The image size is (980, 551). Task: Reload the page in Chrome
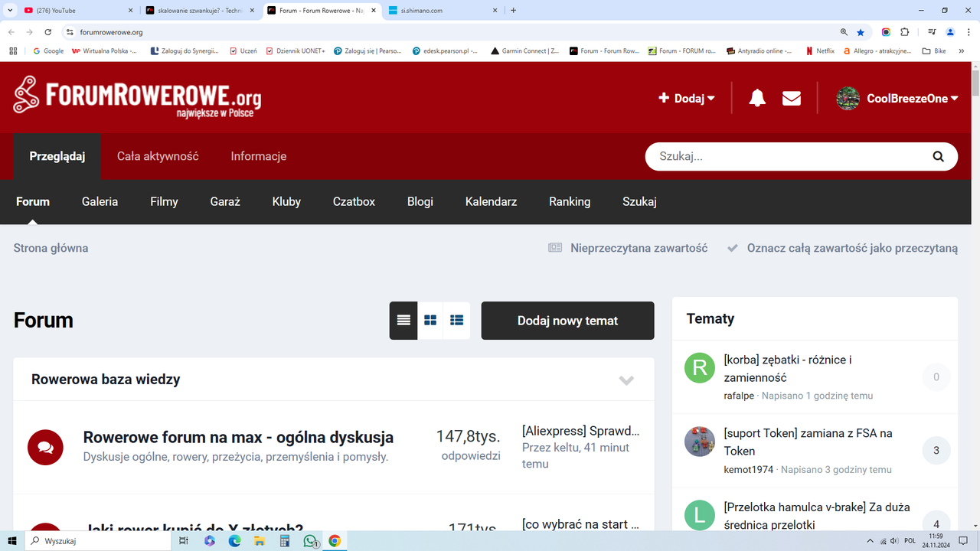coord(48,32)
